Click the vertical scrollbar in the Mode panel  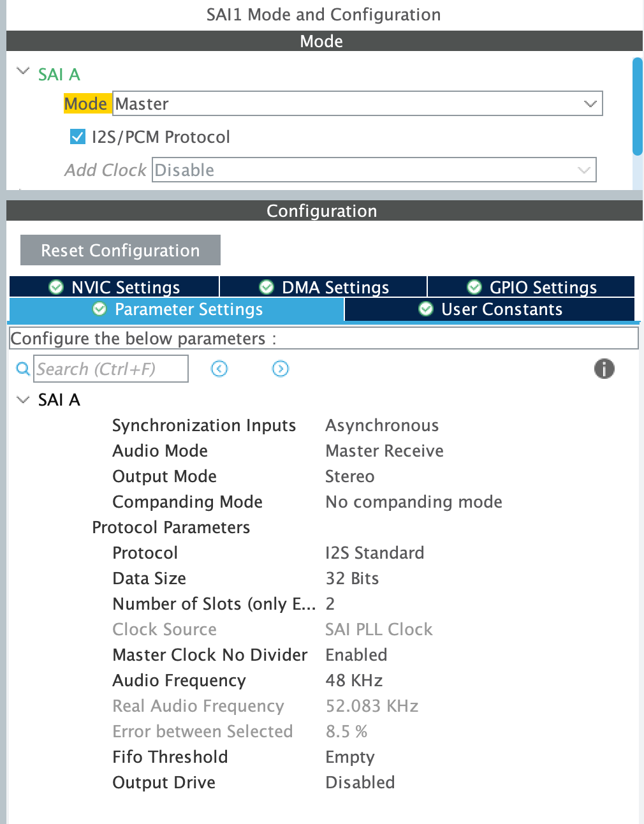(x=636, y=105)
